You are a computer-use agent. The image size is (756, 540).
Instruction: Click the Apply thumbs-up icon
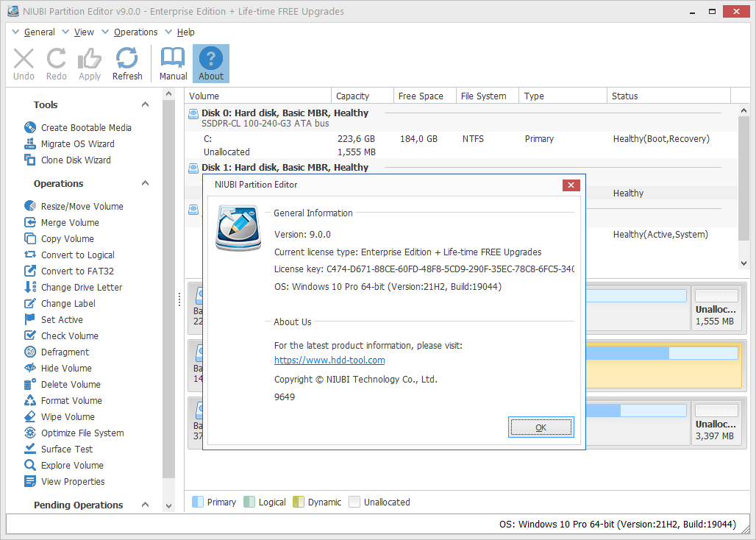[90, 59]
